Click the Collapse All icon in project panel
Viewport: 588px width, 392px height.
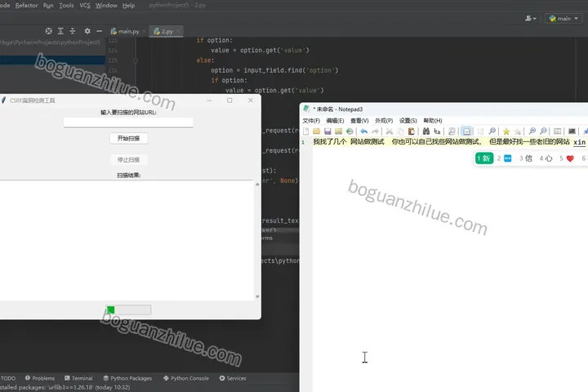pos(73,31)
